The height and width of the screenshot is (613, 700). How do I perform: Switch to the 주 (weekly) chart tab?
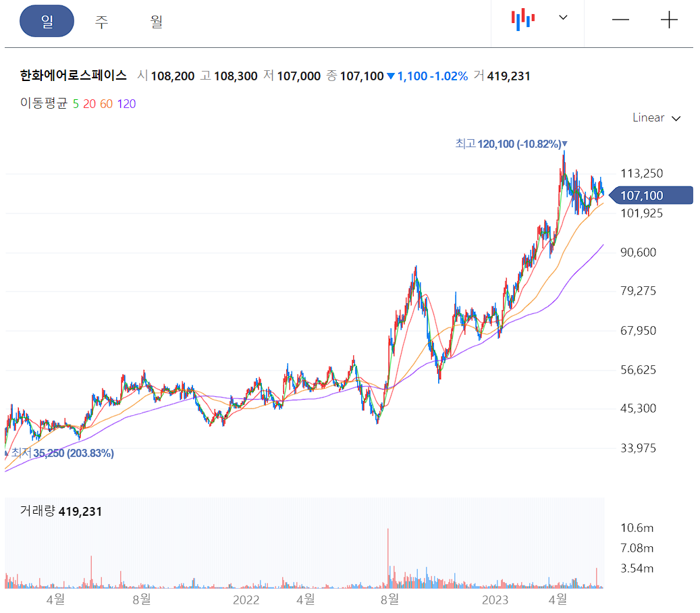pos(101,22)
